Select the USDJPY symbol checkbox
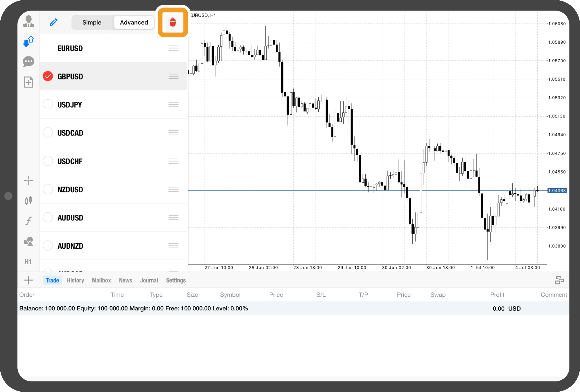The height and width of the screenshot is (392, 580). pyautogui.click(x=48, y=104)
